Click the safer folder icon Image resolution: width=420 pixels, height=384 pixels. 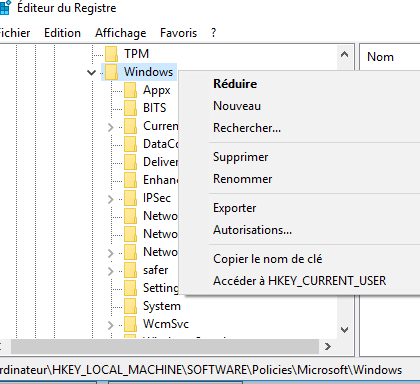(131, 270)
